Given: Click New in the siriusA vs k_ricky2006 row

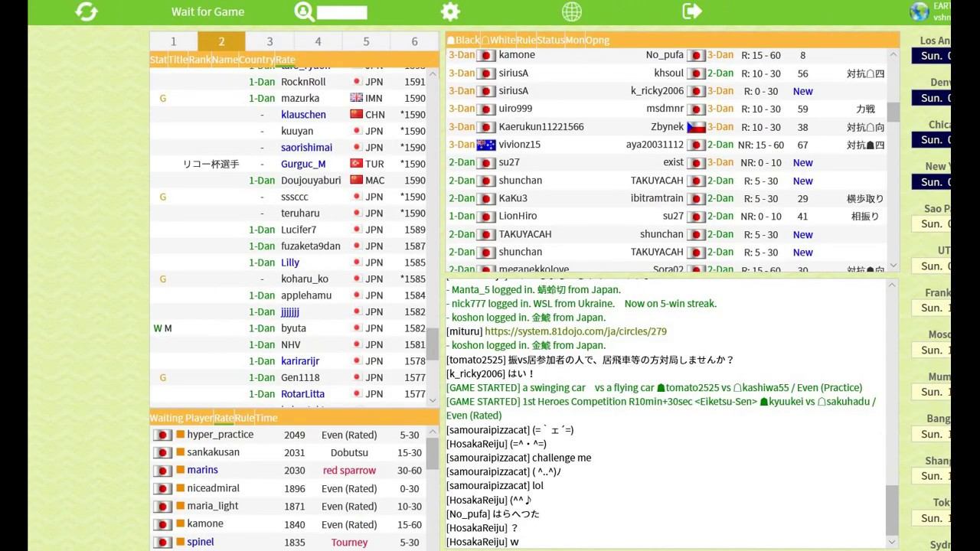Looking at the screenshot, I should pos(803,91).
